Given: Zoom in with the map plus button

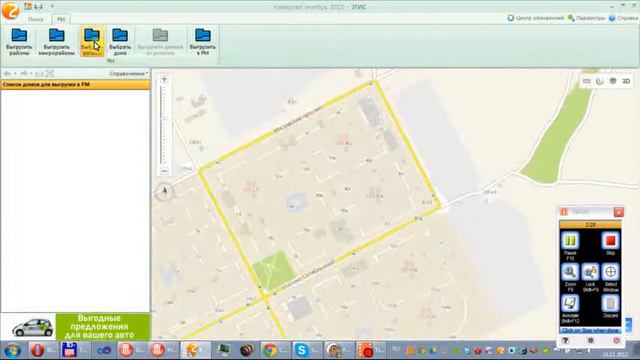Looking at the screenshot, I should 164,79.
